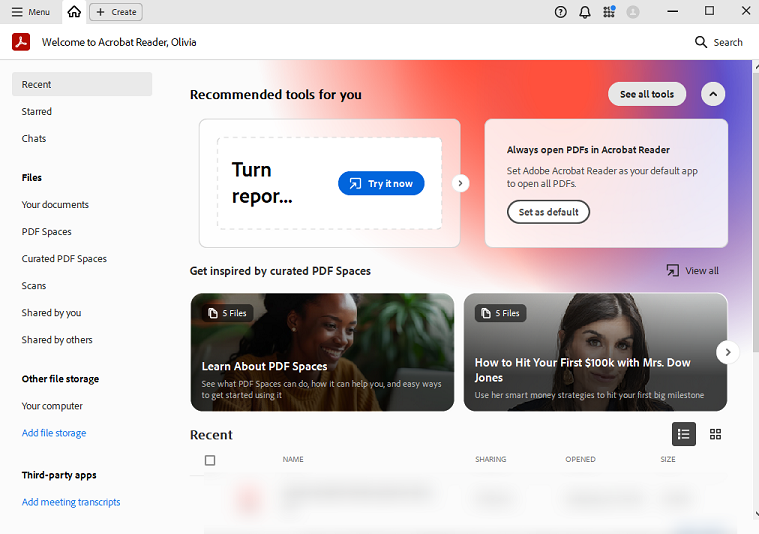The height and width of the screenshot is (534, 759).
Task: Click View all curated PDF Spaces
Action: click(693, 271)
